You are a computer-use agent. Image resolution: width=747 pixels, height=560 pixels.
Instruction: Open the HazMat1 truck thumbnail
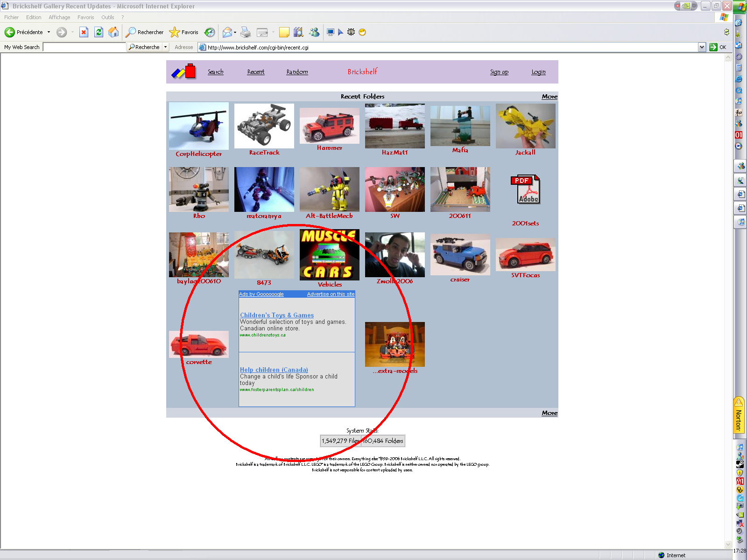395,126
